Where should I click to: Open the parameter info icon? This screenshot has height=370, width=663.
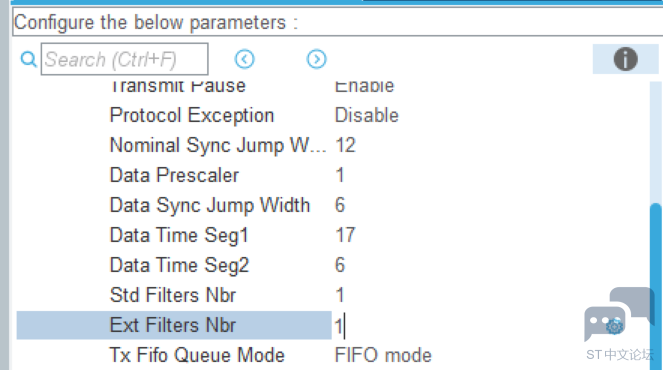click(x=625, y=59)
